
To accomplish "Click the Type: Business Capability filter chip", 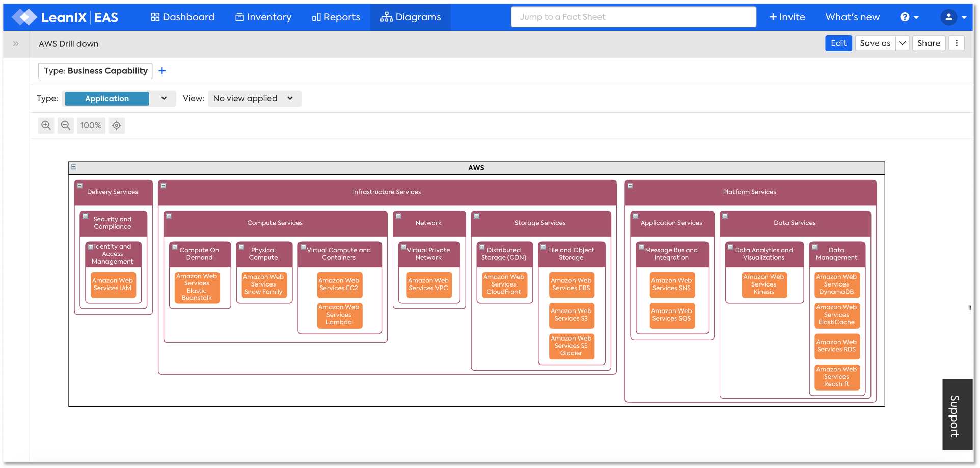I will [95, 71].
